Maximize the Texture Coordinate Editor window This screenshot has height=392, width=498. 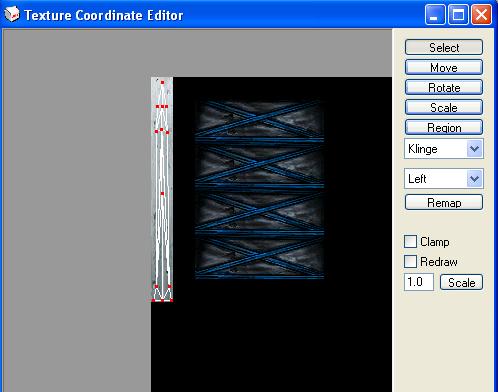(x=458, y=15)
